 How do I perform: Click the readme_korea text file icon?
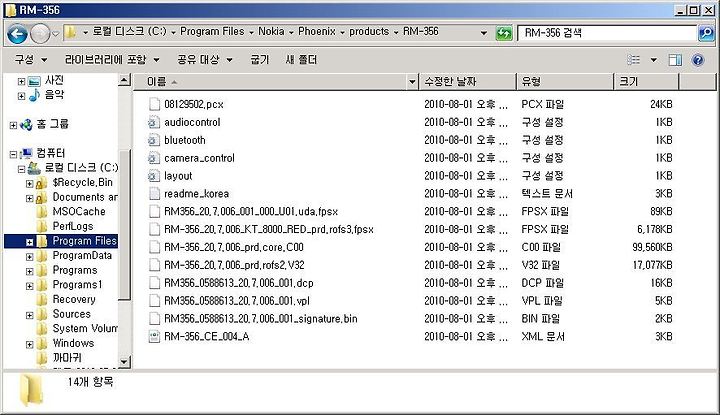click(x=154, y=194)
